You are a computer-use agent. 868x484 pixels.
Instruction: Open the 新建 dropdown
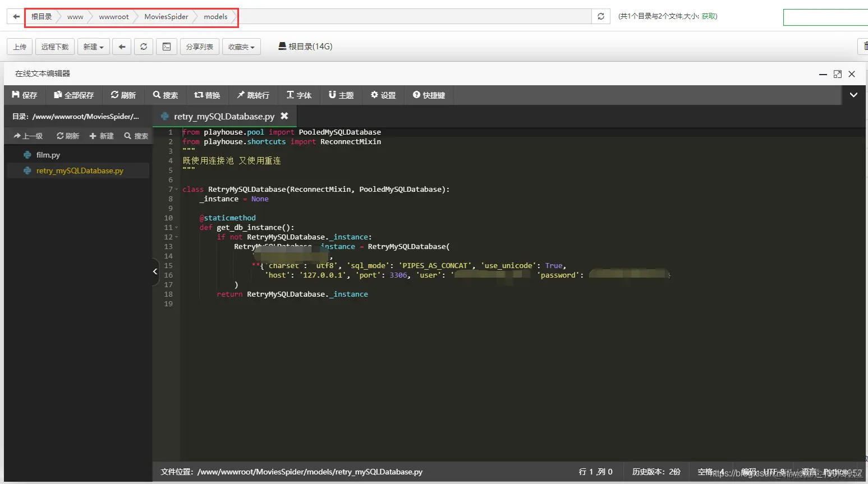93,47
